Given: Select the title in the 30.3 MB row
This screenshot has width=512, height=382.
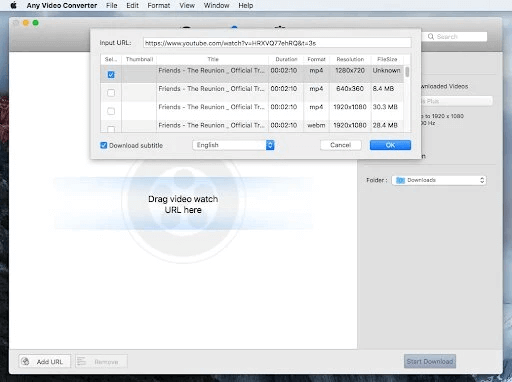Looking at the screenshot, I should [x=212, y=107].
